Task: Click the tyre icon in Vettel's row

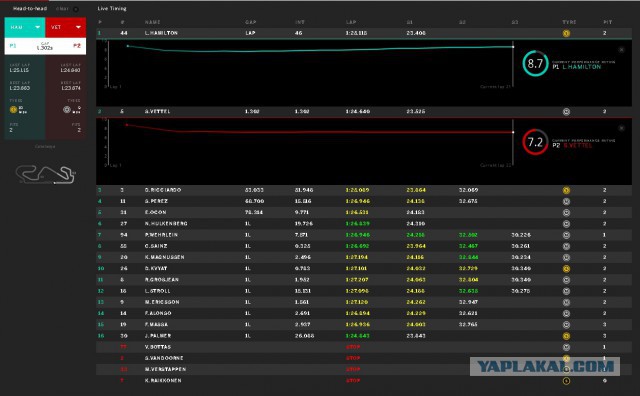Action: pos(566,112)
